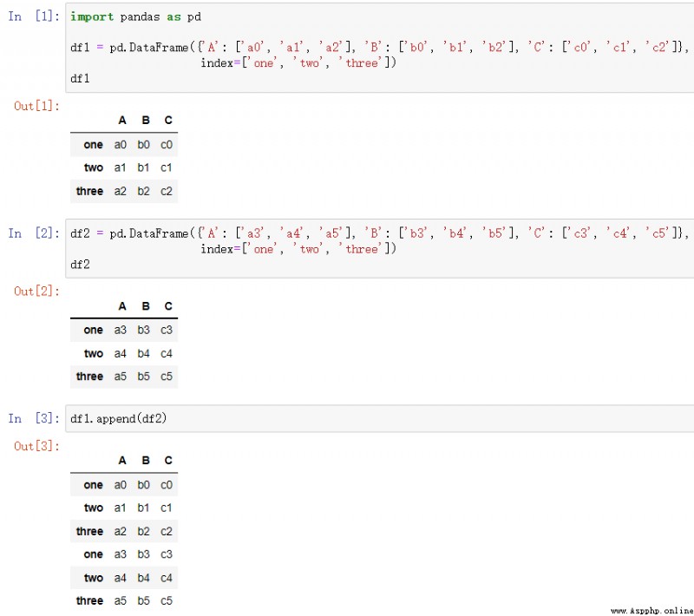Click cell b1 in the Out[3] table
The height and width of the screenshot is (616, 694).
tap(143, 508)
